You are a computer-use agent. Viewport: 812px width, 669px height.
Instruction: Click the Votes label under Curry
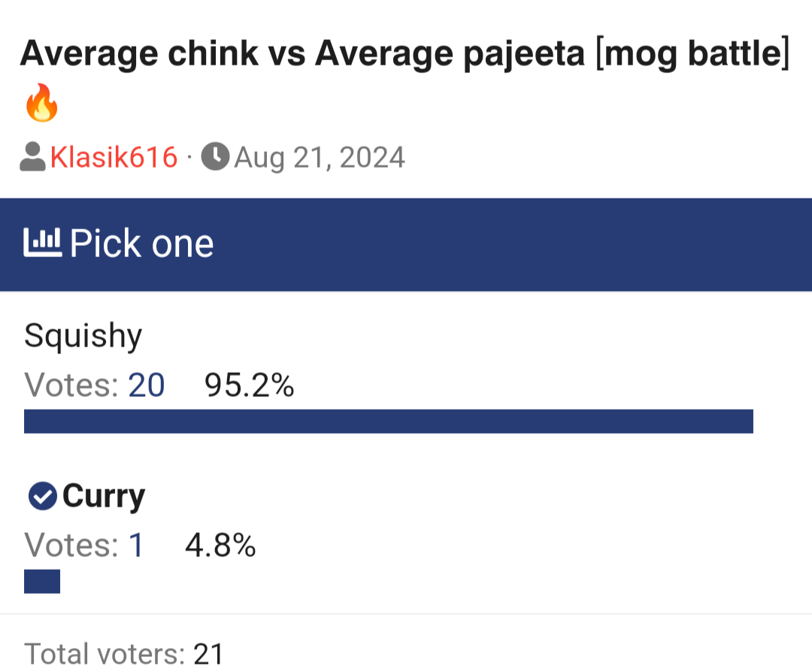71,545
